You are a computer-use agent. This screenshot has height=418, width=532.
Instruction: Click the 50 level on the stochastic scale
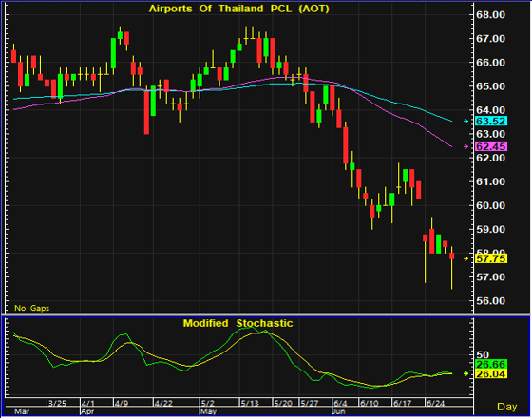pyautogui.click(x=483, y=355)
